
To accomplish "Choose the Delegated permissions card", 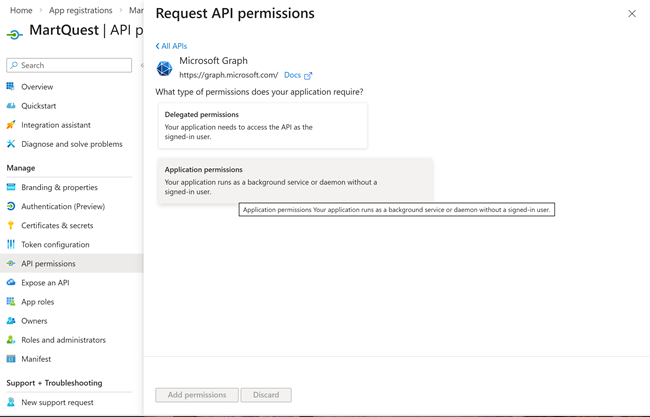I will [x=263, y=126].
